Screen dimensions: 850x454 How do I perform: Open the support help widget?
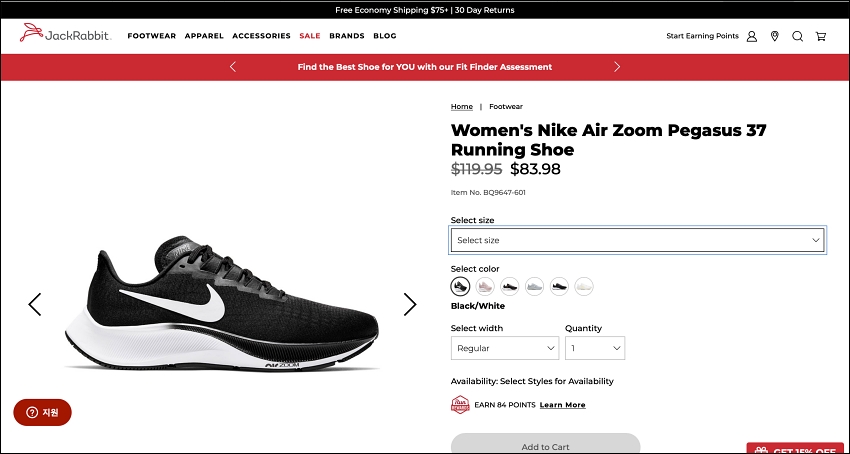pyautogui.click(x=42, y=412)
